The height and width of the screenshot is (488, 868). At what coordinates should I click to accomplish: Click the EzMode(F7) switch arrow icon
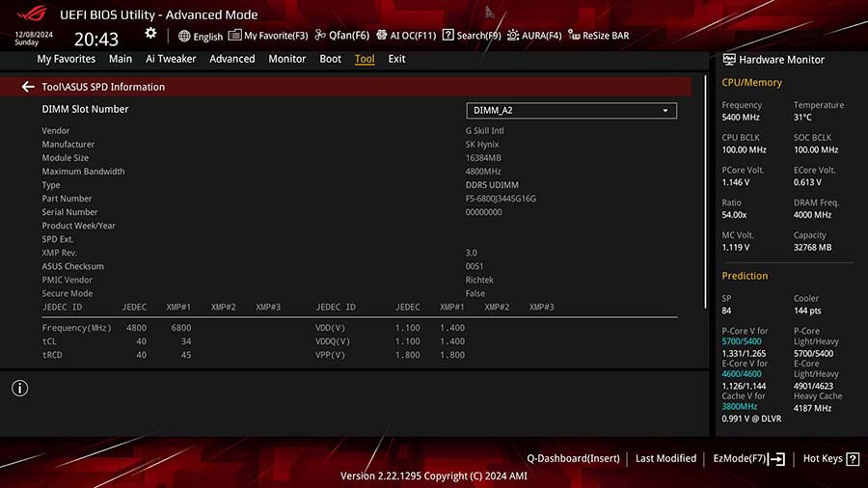(x=776, y=459)
